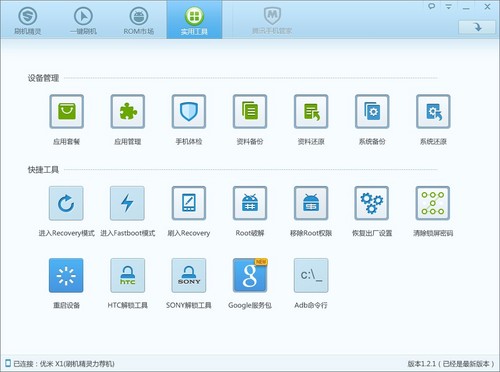
Task: Click 重启设备 reboot icon
Action: [x=66, y=275]
